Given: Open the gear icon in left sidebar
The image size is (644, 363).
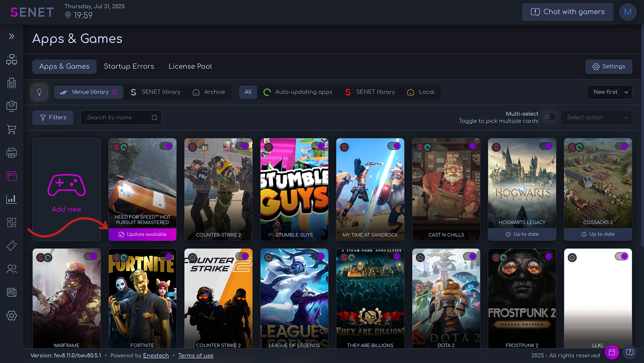Looking at the screenshot, I should (x=12, y=316).
